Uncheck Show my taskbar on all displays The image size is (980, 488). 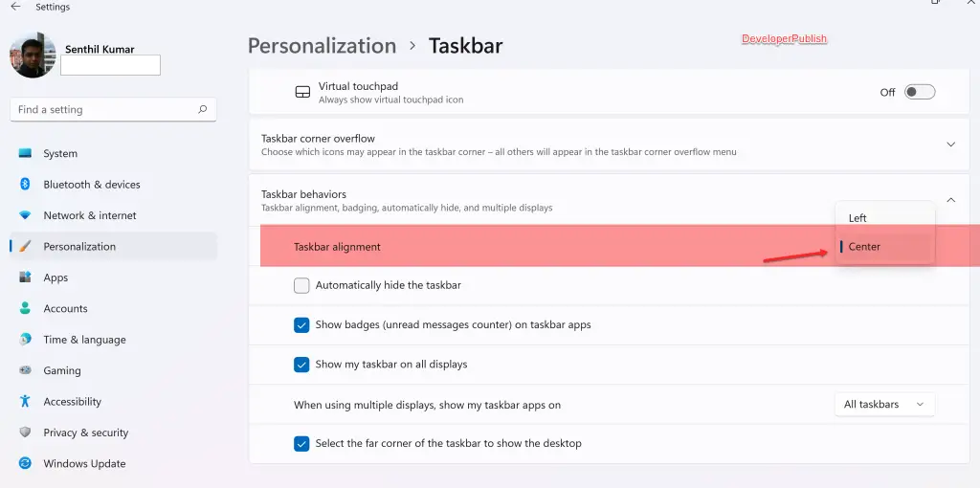pyautogui.click(x=301, y=365)
